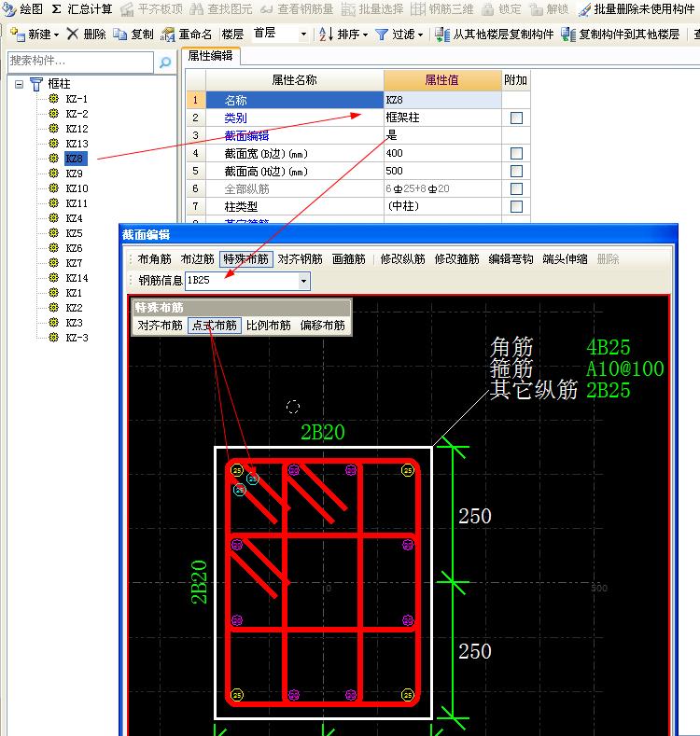Click 修改箍筋 in section editor
This screenshot has width=700, height=736.
click(456, 259)
